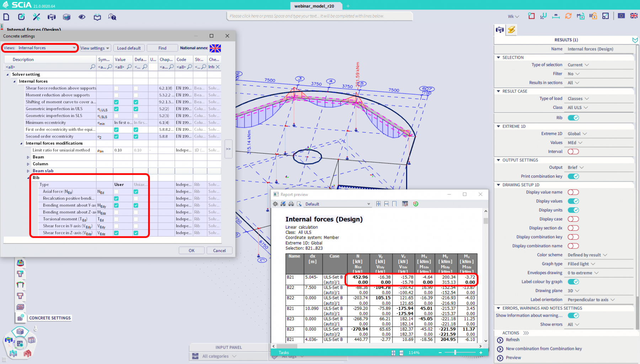Screen dimensions: 640x364
Task: Open a new project file
Action: [x=6, y=17]
